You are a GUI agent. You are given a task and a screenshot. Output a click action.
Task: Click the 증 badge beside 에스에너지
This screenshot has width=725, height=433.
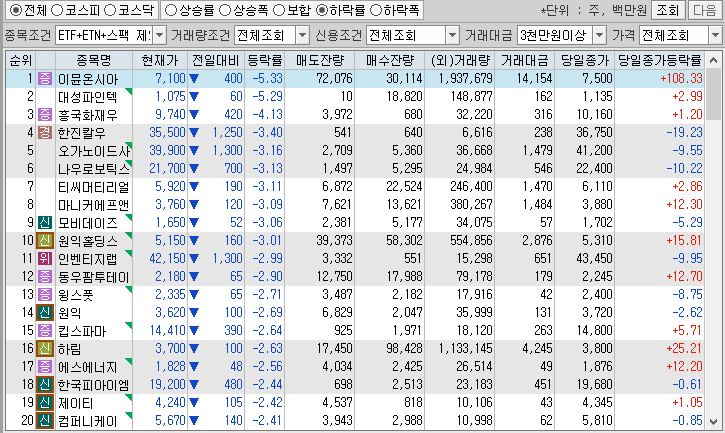coord(45,367)
